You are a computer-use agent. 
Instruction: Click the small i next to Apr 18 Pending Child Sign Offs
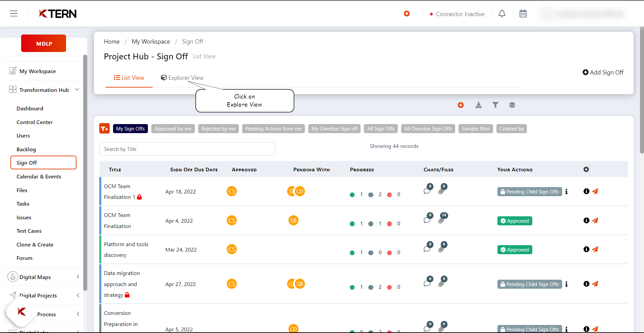coord(567,191)
